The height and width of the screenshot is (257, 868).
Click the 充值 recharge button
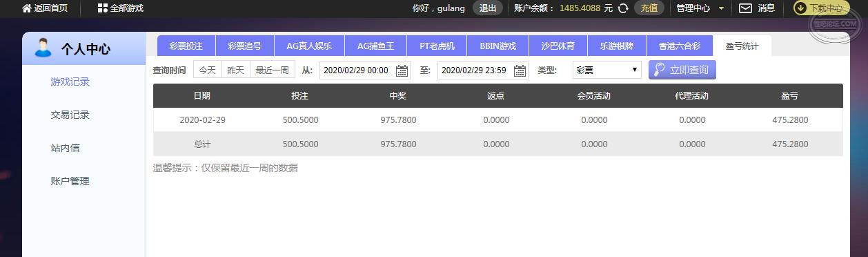[x=649, y=8]
